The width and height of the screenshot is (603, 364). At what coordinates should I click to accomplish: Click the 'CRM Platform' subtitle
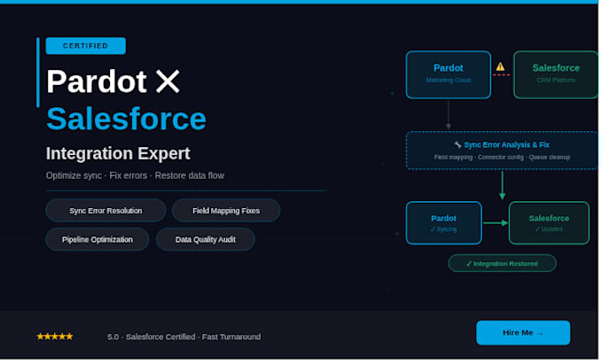[556, 80]
